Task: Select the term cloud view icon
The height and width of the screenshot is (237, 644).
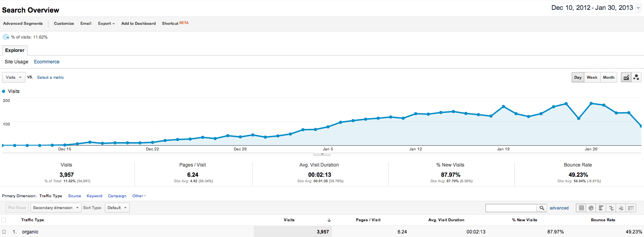Action: coord(621,208)
